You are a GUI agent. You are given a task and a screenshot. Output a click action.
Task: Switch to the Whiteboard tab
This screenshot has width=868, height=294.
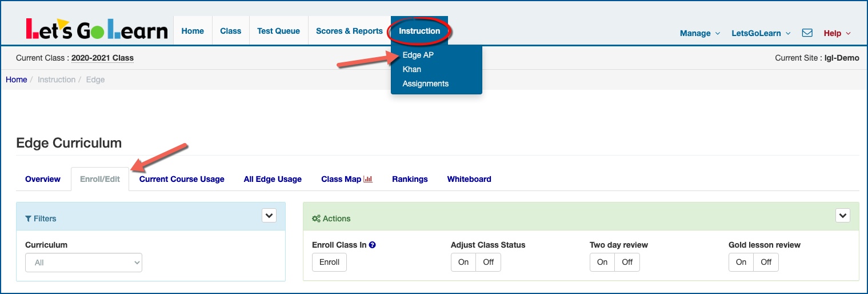click(x=469, y=179)
